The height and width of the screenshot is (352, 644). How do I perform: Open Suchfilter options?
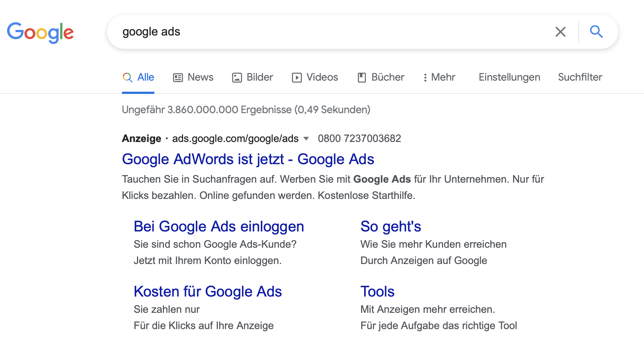coord(580,77)
